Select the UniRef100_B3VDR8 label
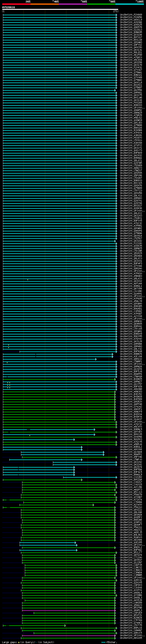Screen dimensions: 146x644 131,130
